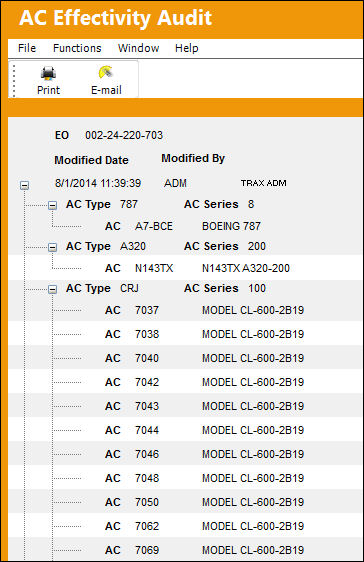Click the AC Effectivity Audit title
Viewport: 364px width, 562px height.
pyautogui.click(x=116, y=18)
